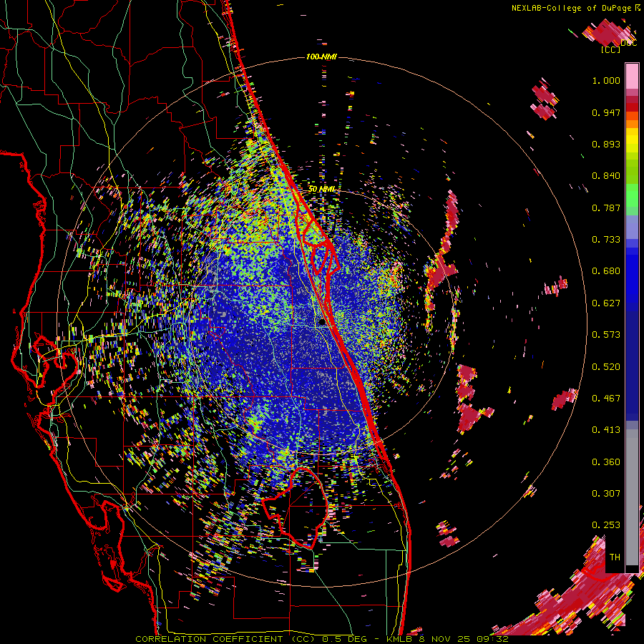Click the TH label at color bar bottom
This screenshot has height=644, width=644.
(x=615, y=557)
